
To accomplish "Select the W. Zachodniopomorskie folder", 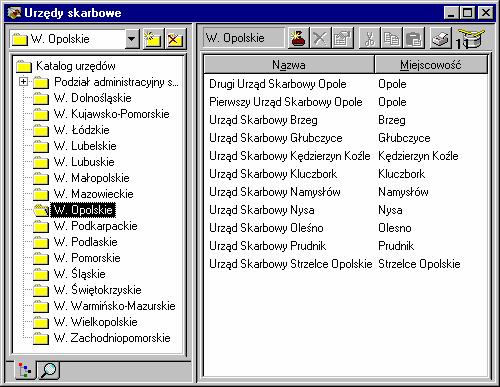I will 102,338.
